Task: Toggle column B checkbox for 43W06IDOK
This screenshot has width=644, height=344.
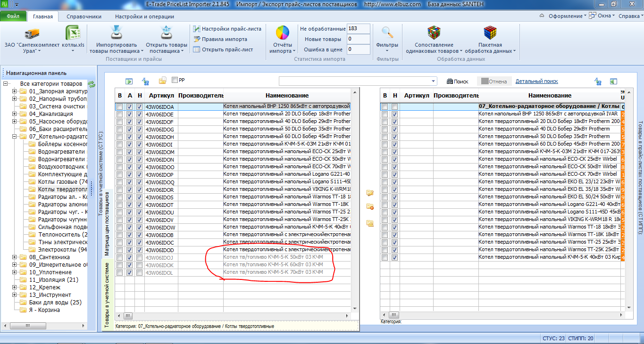Action: click(x=120, y=265)
